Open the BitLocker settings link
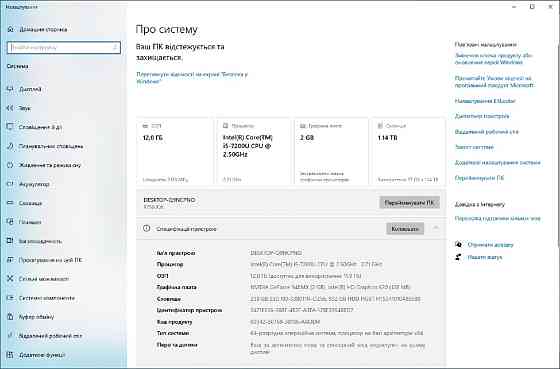Screen dimensions: 560x369 485,101
